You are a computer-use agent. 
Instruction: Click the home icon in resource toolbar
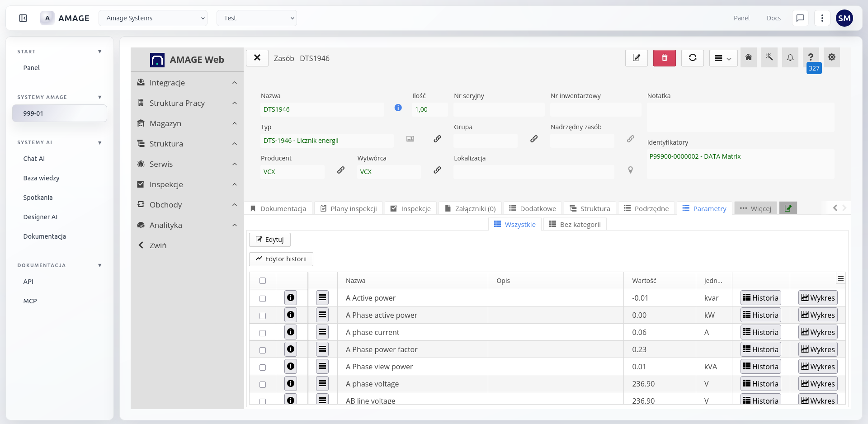point(749,58)
